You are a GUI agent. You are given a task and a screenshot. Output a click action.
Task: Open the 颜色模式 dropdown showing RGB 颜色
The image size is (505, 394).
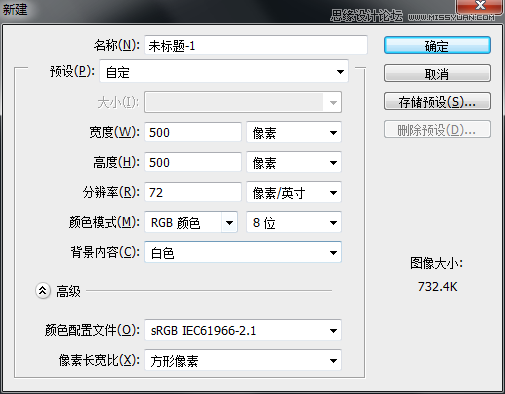(x=191, y=222)
